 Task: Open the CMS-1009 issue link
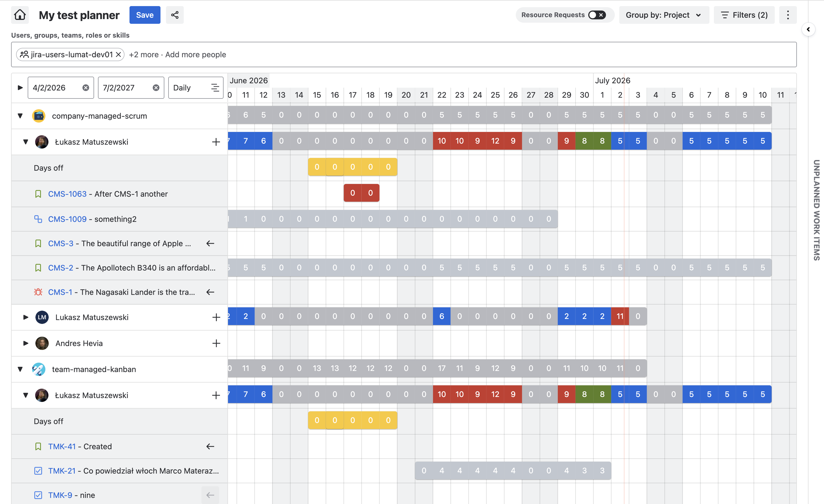tap(67, 219)
